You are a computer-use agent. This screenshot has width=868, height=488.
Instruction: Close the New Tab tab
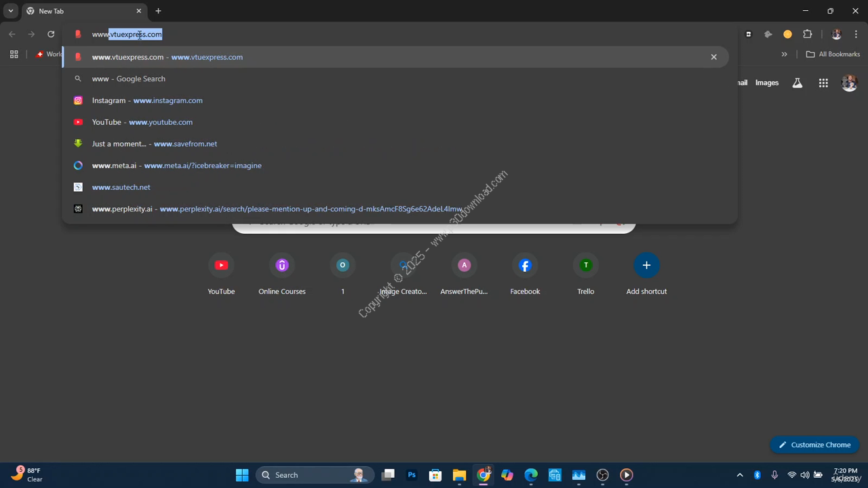click(x=139, y=11)
